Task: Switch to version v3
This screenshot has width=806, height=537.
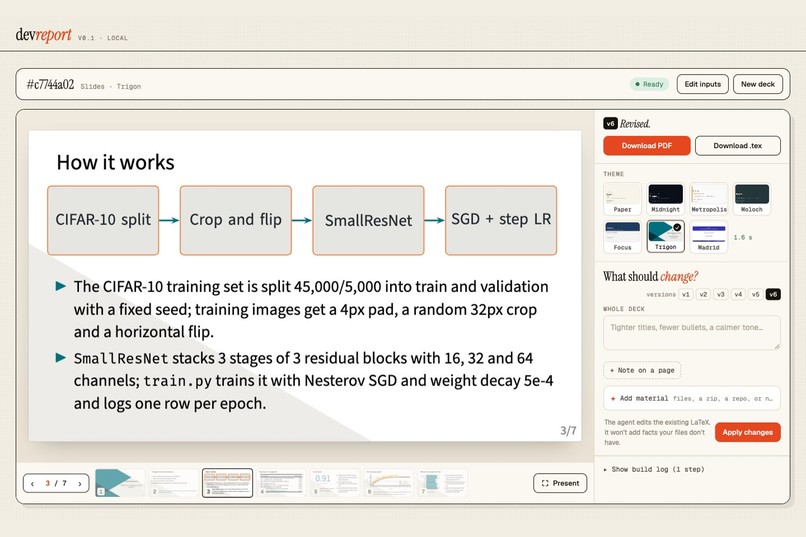Action: [721, 294]
